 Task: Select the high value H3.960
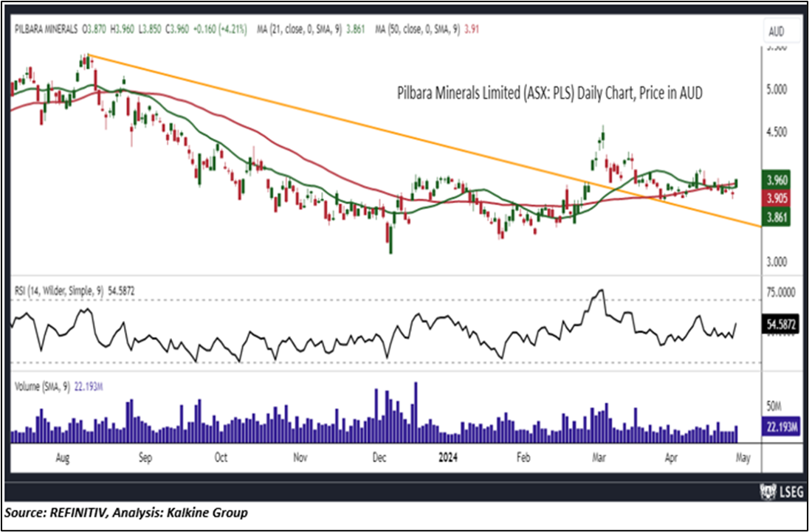click(x=121, y=30)
